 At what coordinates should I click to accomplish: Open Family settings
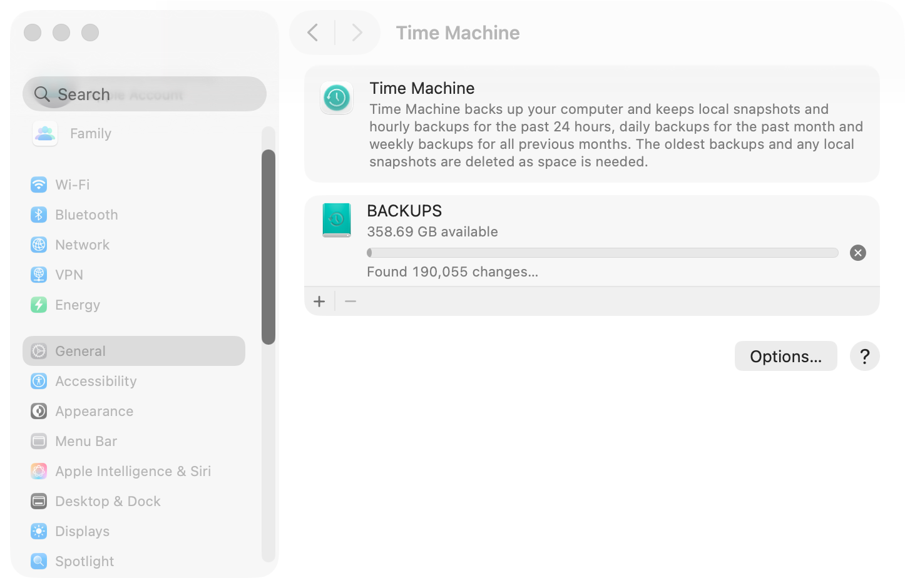point(134,133)
